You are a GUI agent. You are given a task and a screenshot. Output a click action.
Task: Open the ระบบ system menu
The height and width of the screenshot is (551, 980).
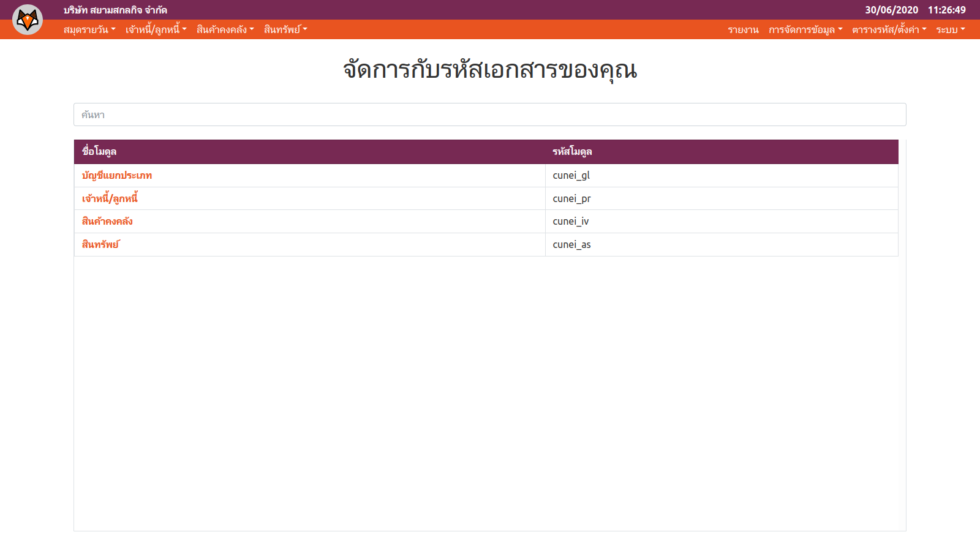pyautogui.click(x=950, y=29)
